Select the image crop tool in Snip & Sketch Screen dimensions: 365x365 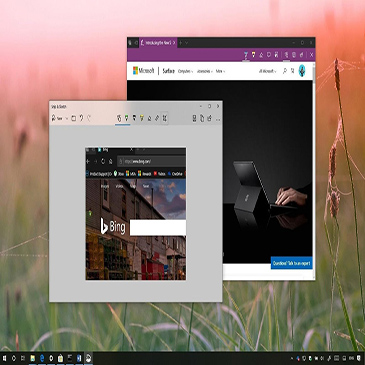[x=165, y=118]
